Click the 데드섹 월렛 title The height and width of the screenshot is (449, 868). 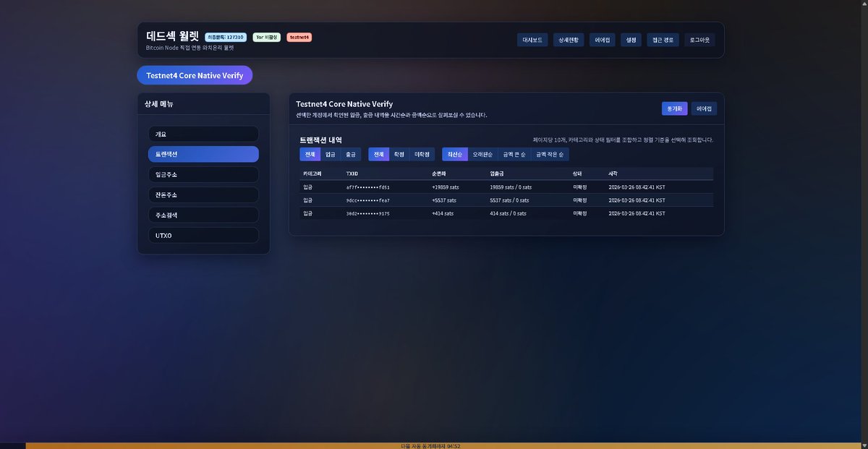tap(172, 36)
